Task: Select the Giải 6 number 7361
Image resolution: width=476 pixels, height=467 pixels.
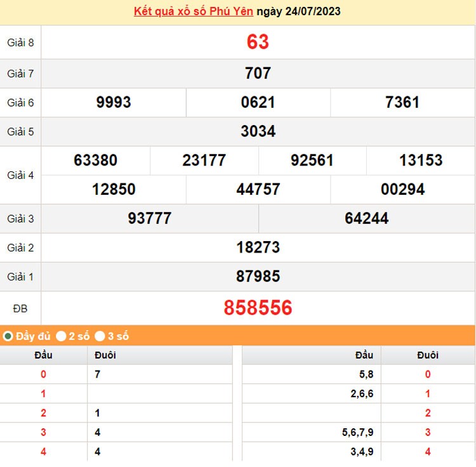Action: click(402, 103)
